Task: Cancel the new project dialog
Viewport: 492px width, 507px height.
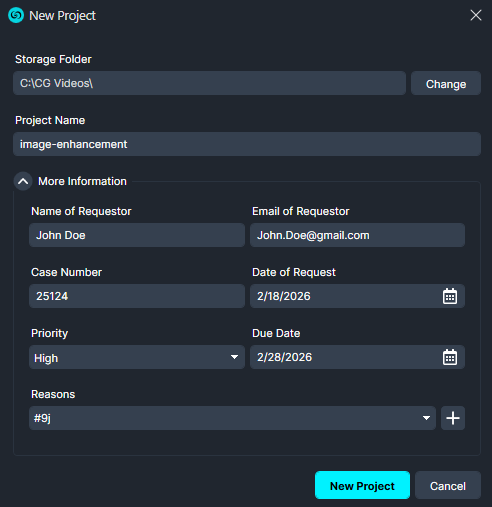Action: (x=448, y=485)
